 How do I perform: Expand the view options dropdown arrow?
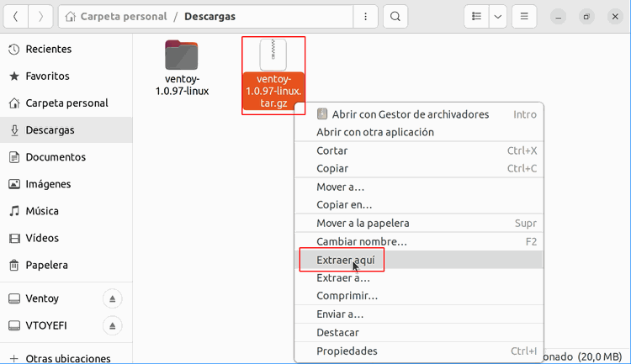pos(498,16)
